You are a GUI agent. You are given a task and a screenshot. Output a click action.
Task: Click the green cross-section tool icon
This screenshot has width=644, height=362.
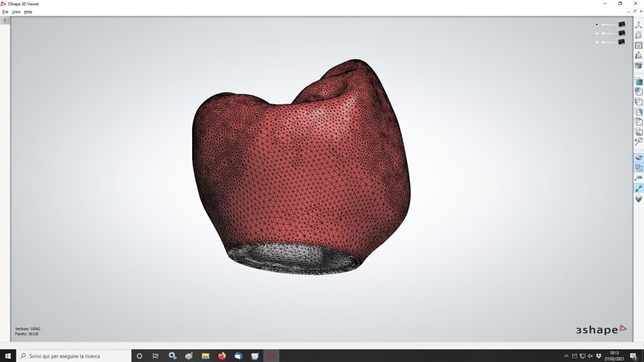click(x=638, y=188)
